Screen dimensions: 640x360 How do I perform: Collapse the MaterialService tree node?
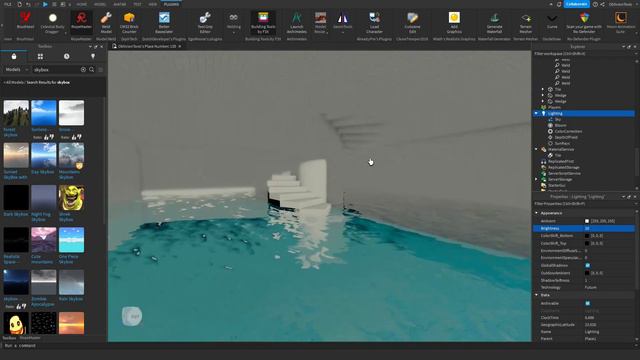point(536,149)
